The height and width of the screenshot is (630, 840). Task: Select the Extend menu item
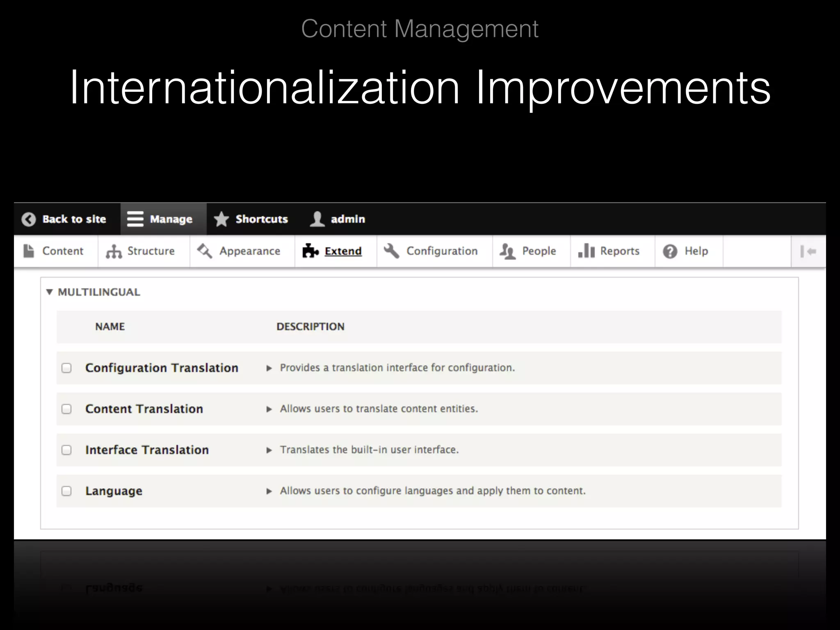point(336,251)
